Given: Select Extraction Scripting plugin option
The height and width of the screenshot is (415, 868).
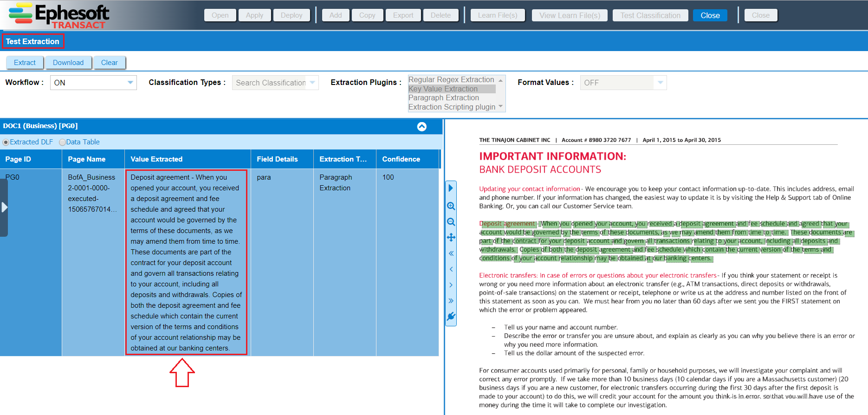Looking at the screenshot, I should (452, 107).
